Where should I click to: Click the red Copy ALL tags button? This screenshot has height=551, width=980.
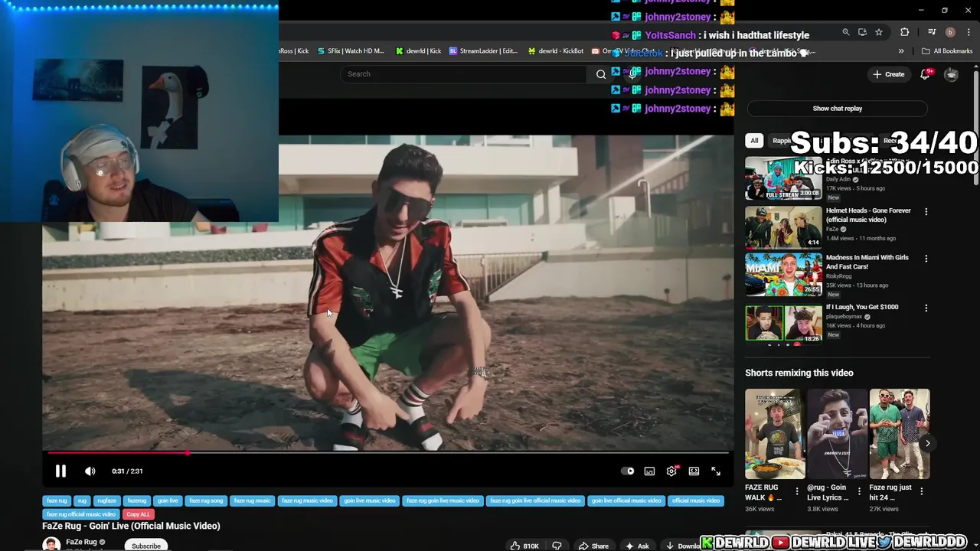click(138, 514)
